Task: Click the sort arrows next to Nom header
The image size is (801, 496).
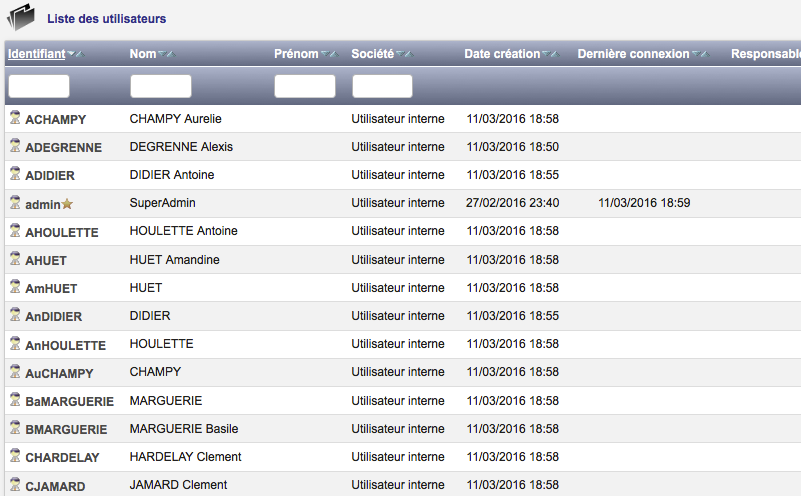Action: (x=168, y=54)
